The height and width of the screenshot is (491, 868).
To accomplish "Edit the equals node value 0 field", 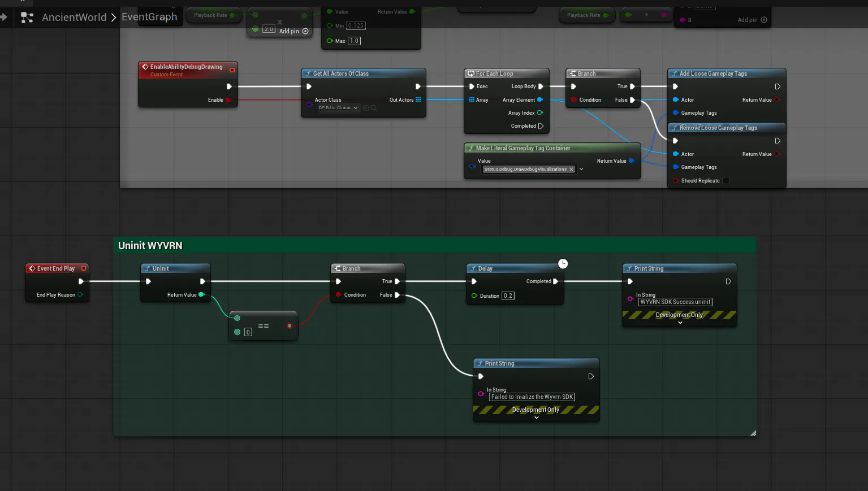I will pyautogui.click(x=248, y=332).
